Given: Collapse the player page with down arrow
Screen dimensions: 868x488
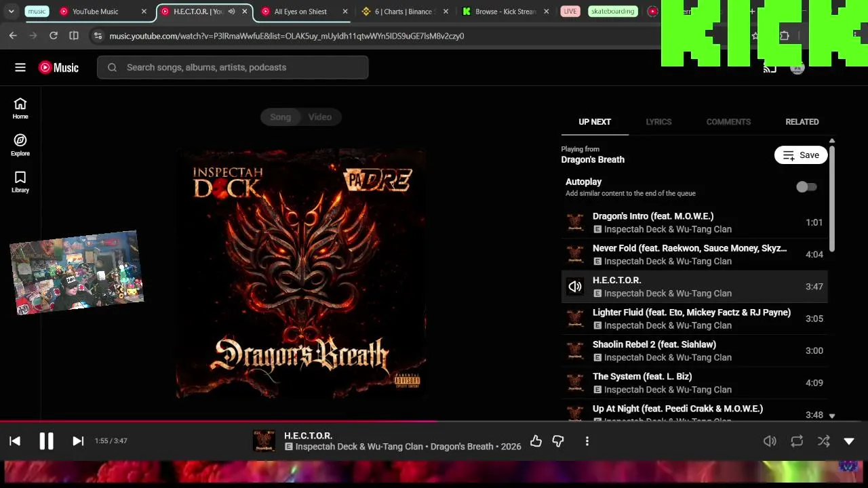Looking at the screenshot, I should click(849, 441).
